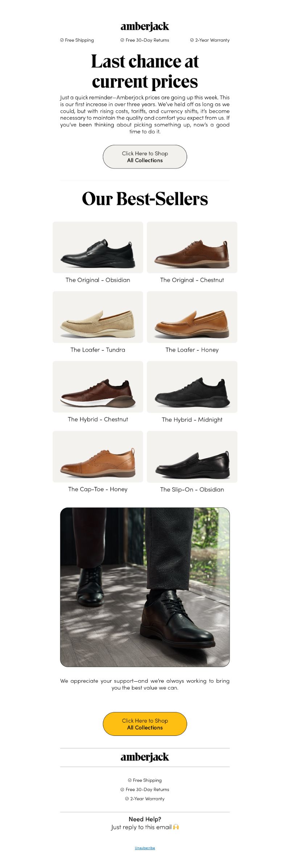Select The Loafer - Tundra product image
This screenshot has width=290, height=868.
click(98, 317)
